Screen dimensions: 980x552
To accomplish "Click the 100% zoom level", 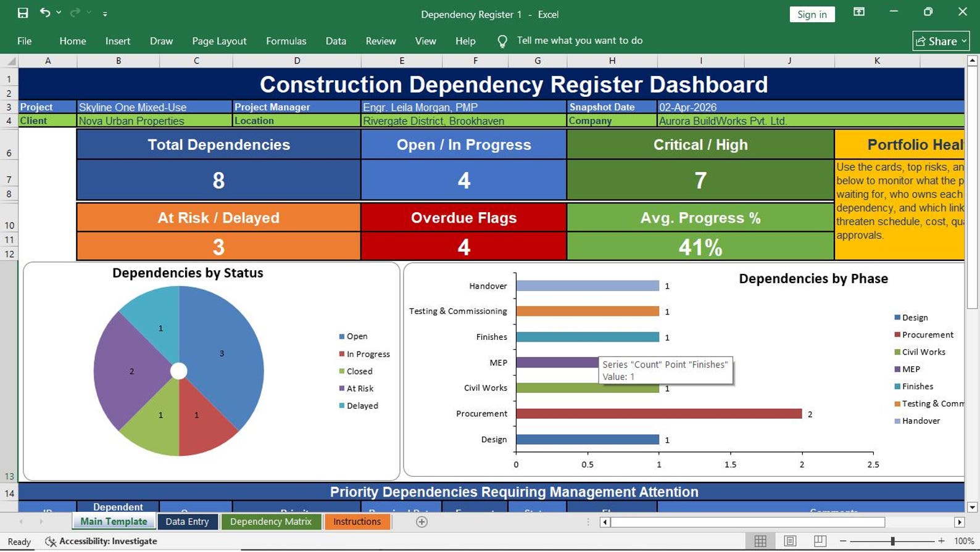I will coord(964,541).
